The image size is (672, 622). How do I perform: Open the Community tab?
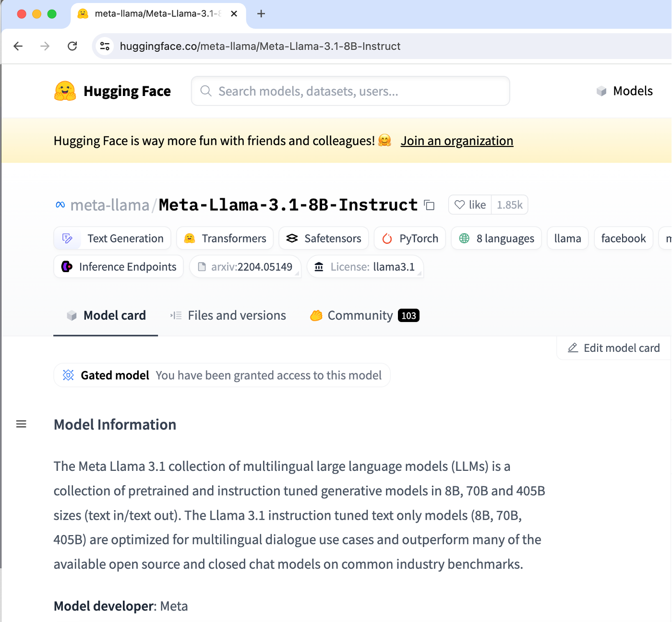364,315
